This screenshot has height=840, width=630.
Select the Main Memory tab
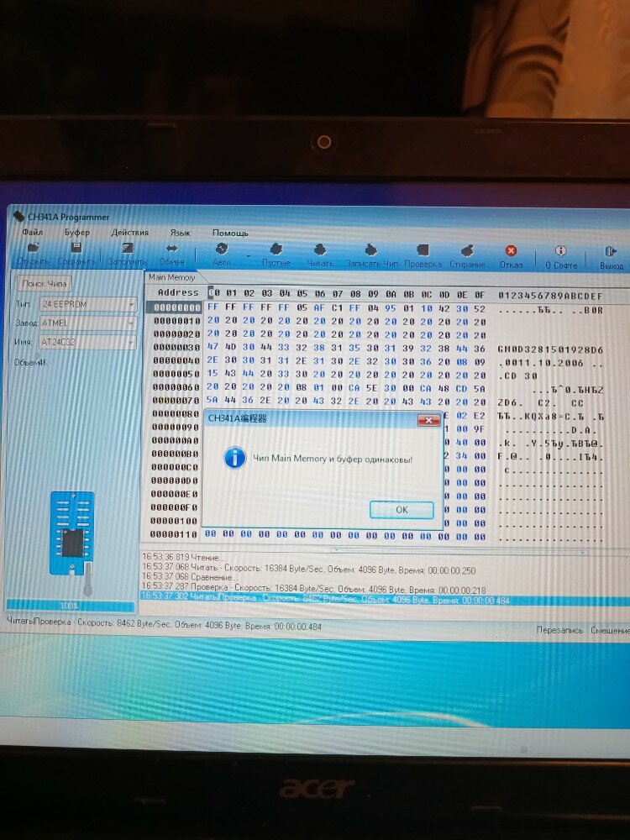171,277
